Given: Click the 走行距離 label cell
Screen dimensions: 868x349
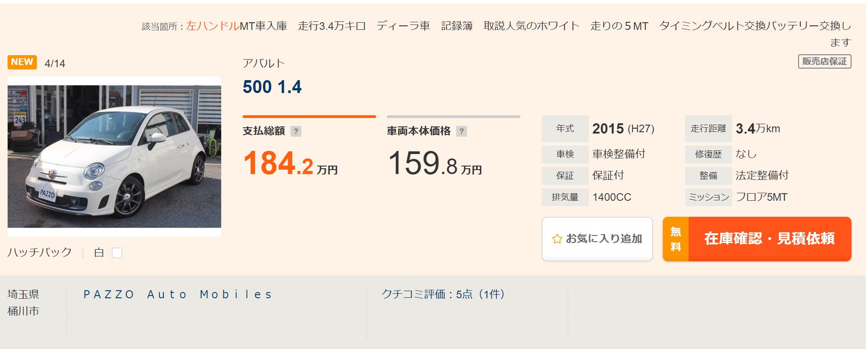Looking at the screenshot, I should (708, 129).
